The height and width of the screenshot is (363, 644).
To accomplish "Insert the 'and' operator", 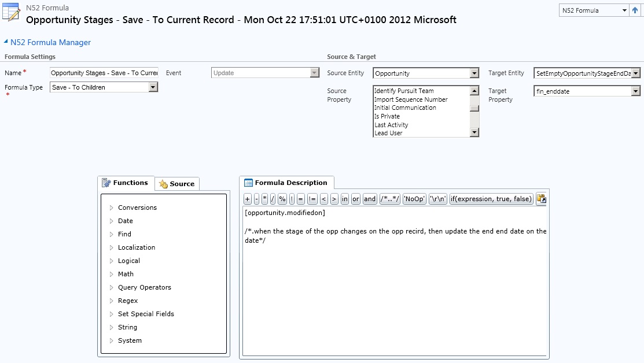I will (x=370, y=199).
